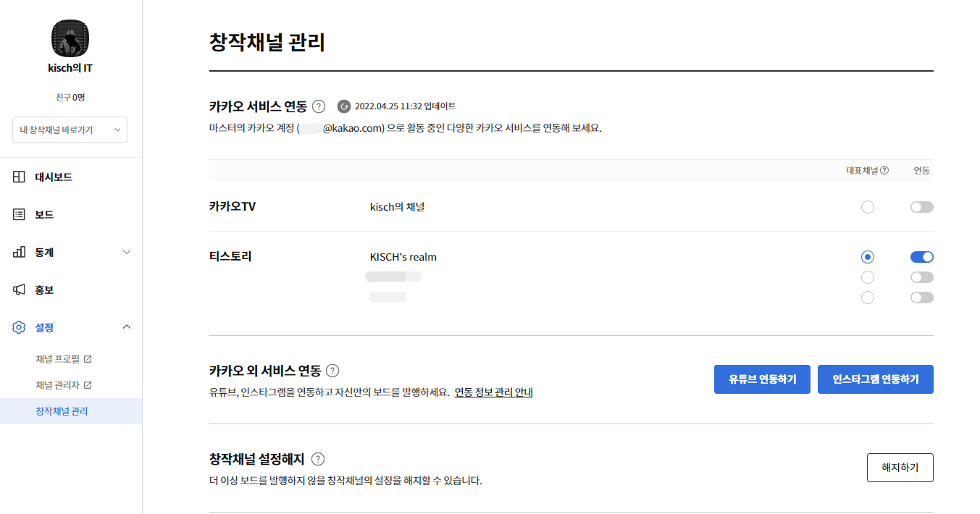The width and height of the screenshot is (980, 514).
Task: Collapse the 설정 menu chevron
Action: point(127,327)
